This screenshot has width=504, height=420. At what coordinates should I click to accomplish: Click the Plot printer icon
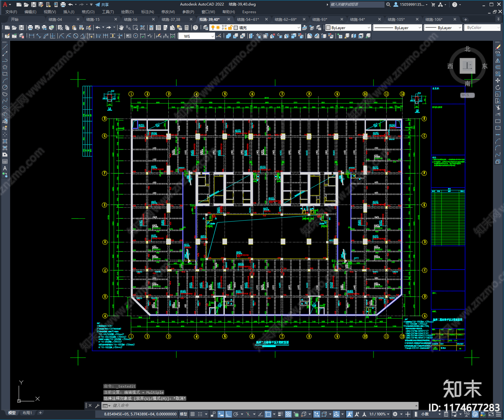[x=30, y=28]
